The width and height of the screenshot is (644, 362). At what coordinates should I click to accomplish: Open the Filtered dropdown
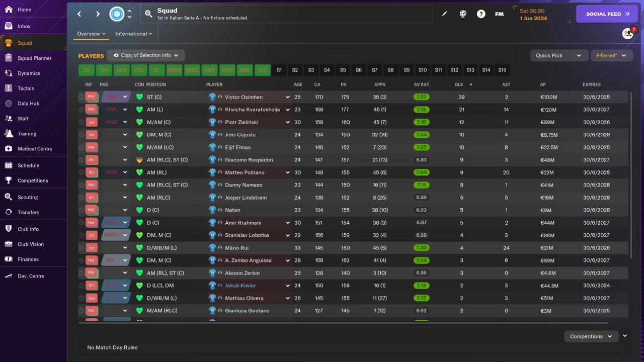tap(611, 55)
